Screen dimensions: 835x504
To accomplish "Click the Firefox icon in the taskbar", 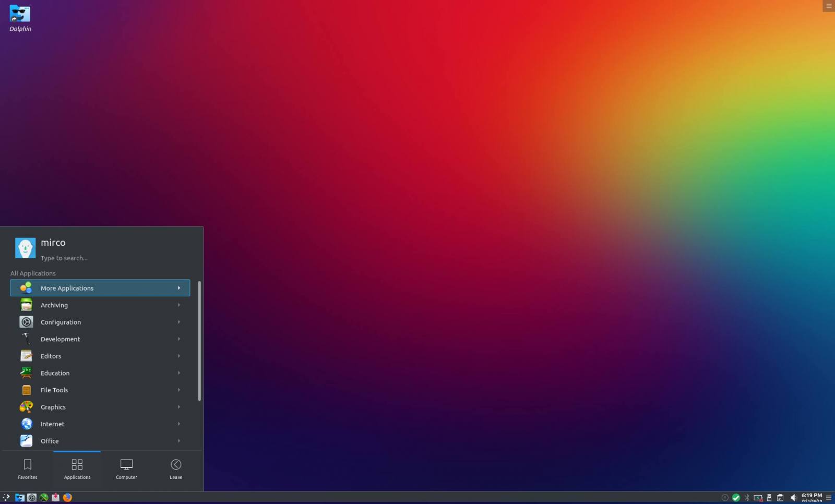I will (x=67, y=497).
